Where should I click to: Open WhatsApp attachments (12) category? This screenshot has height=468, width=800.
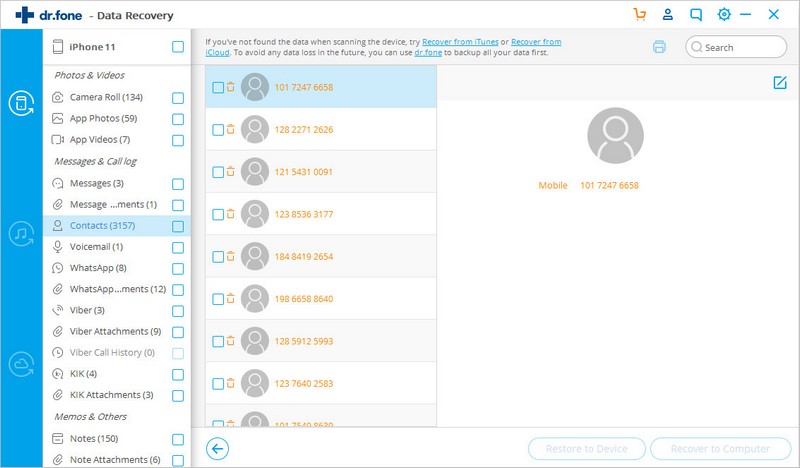118,289
